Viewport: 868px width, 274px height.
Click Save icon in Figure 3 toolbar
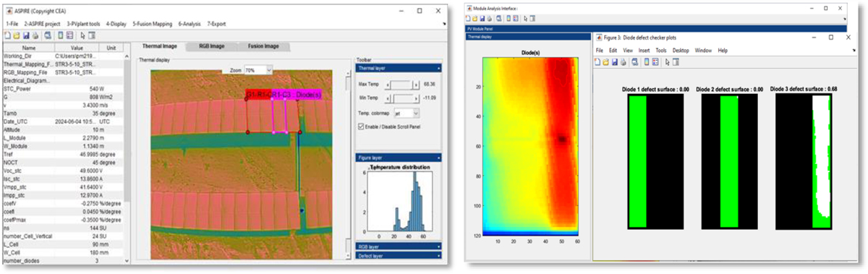pos(614,62)
